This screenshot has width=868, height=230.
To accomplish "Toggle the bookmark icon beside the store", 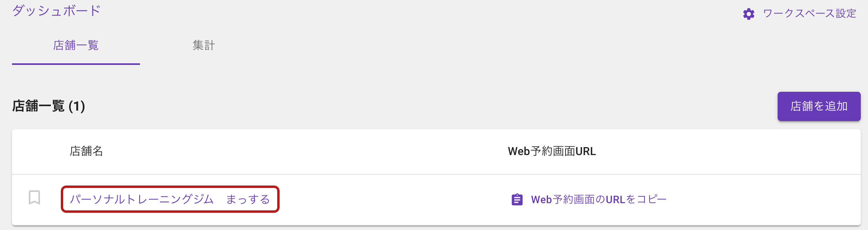I will click(x=34, y=198).
